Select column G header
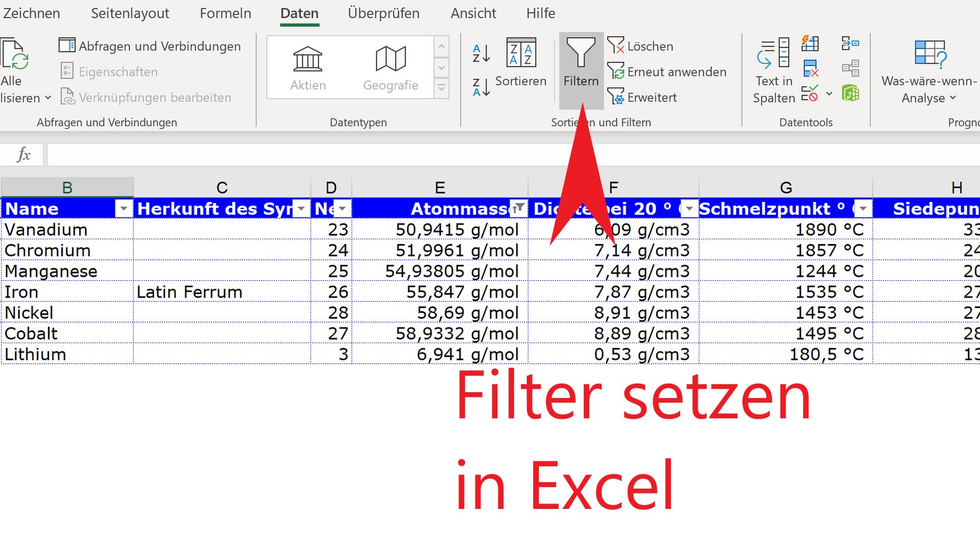The image size is (980, 551). (786, 187)
